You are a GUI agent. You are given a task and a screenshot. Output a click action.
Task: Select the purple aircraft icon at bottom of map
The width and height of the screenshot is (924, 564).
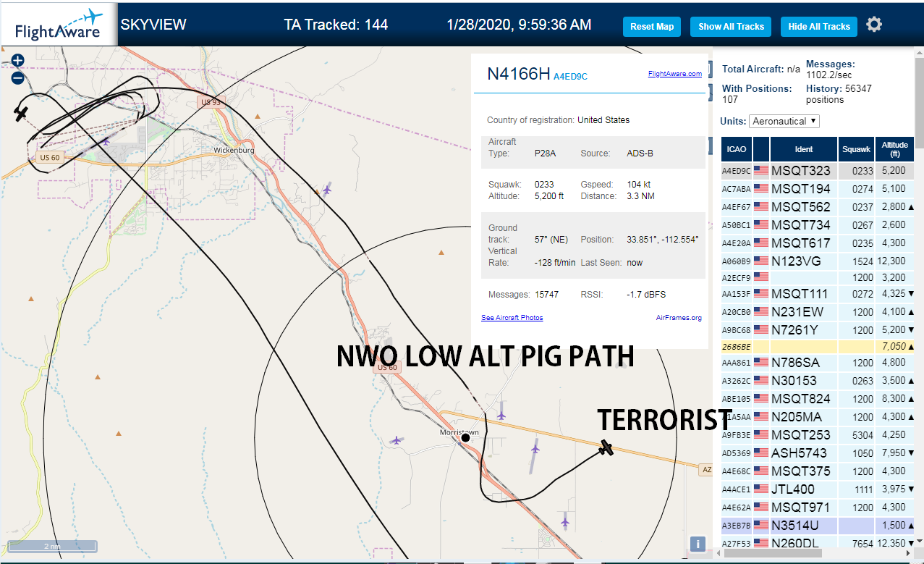[564, 522]
